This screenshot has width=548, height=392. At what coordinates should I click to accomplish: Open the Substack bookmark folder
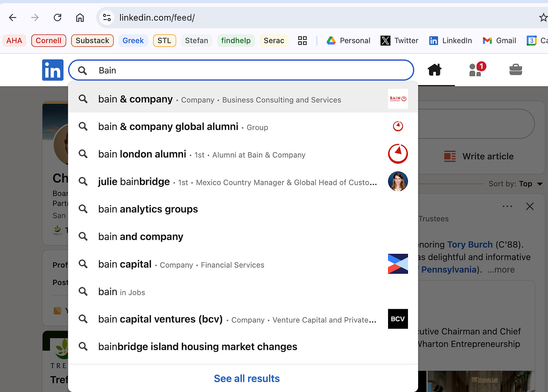[x=92, y=41]
